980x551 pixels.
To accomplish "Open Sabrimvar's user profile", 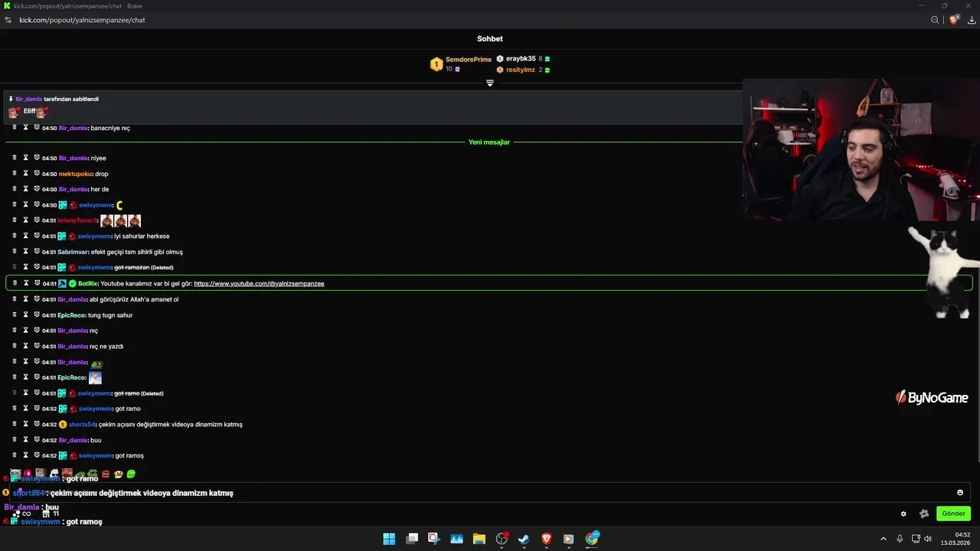I will coord(73,252).
